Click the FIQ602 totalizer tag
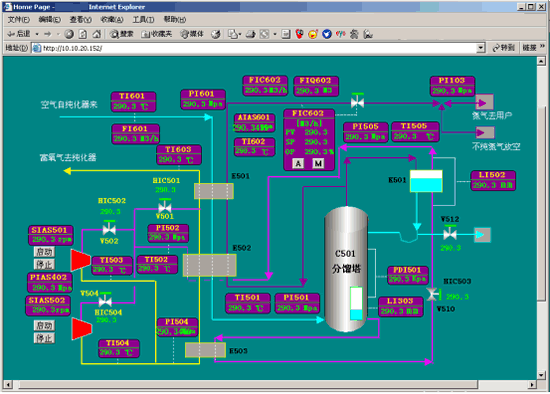Screen dimensions: 550x394 (316, 86)
